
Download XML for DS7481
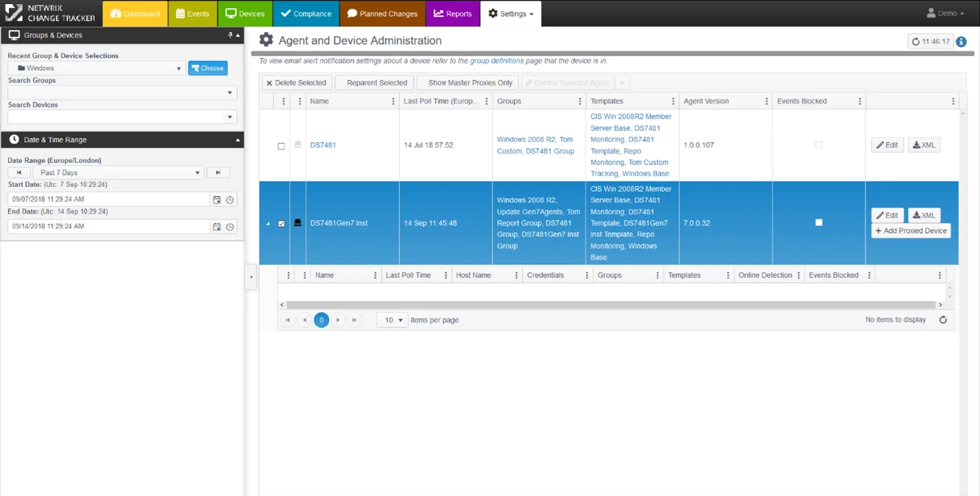click(x=924, y=145)
